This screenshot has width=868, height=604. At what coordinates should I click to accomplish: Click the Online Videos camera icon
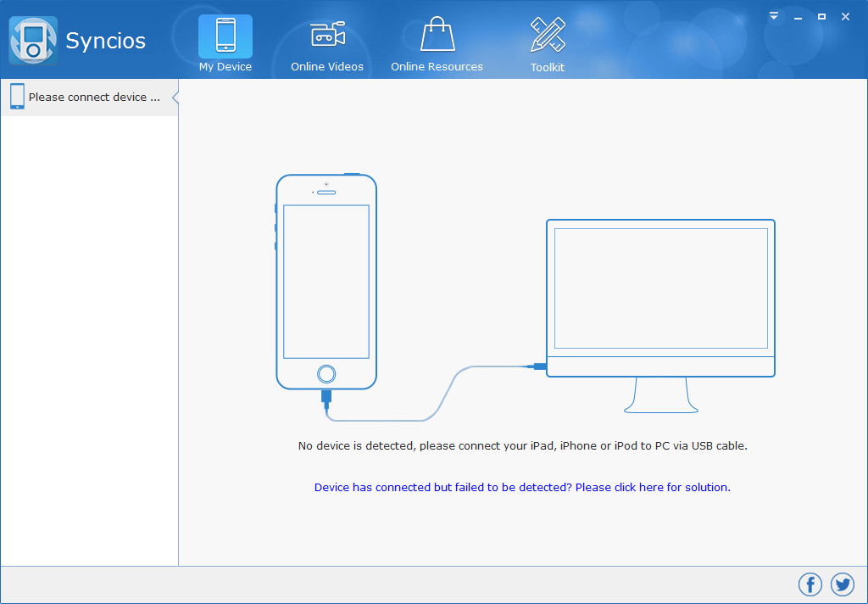pyautogui.click(x=327, y=32)
